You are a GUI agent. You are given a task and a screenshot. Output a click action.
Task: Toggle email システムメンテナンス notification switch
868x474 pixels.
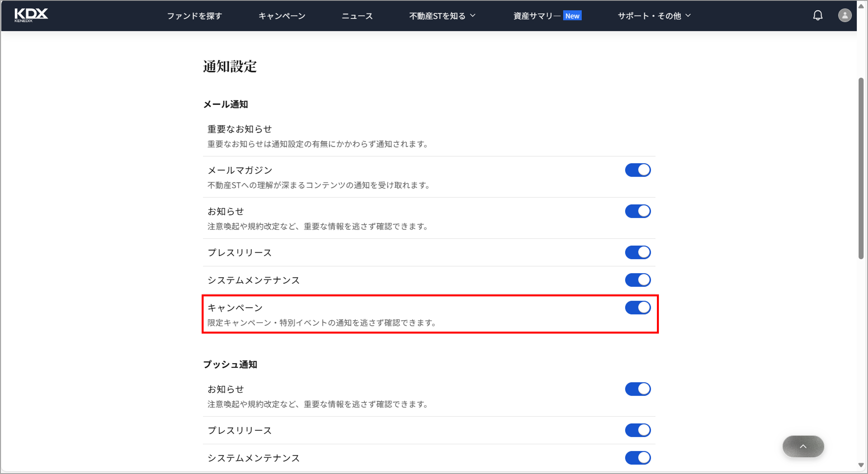pos(638,280)
